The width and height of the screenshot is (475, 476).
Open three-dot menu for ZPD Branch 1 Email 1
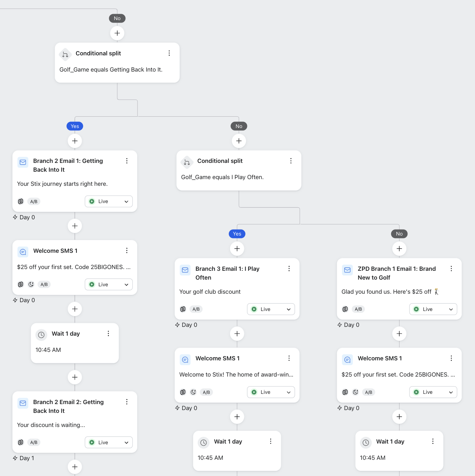click(451, 269)
